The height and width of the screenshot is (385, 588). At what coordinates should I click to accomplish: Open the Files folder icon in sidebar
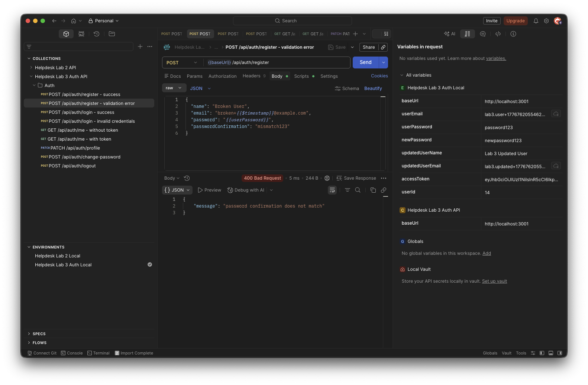(x=112, y=34)
